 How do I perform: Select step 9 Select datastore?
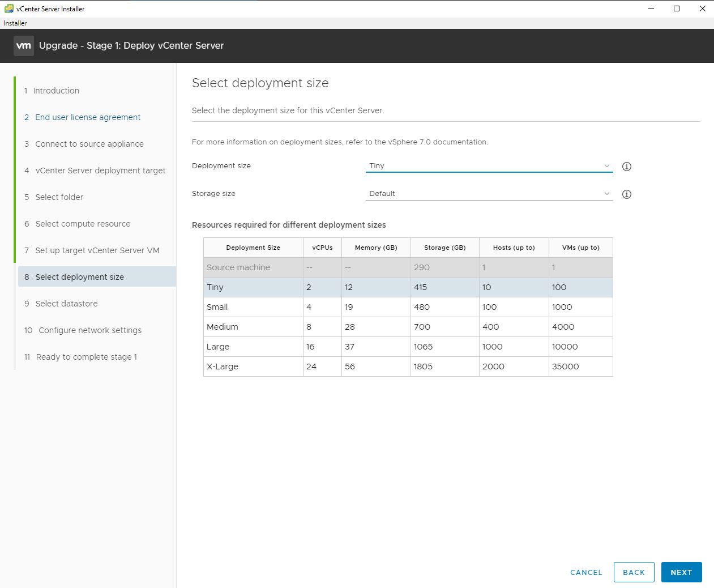[61, 304]
